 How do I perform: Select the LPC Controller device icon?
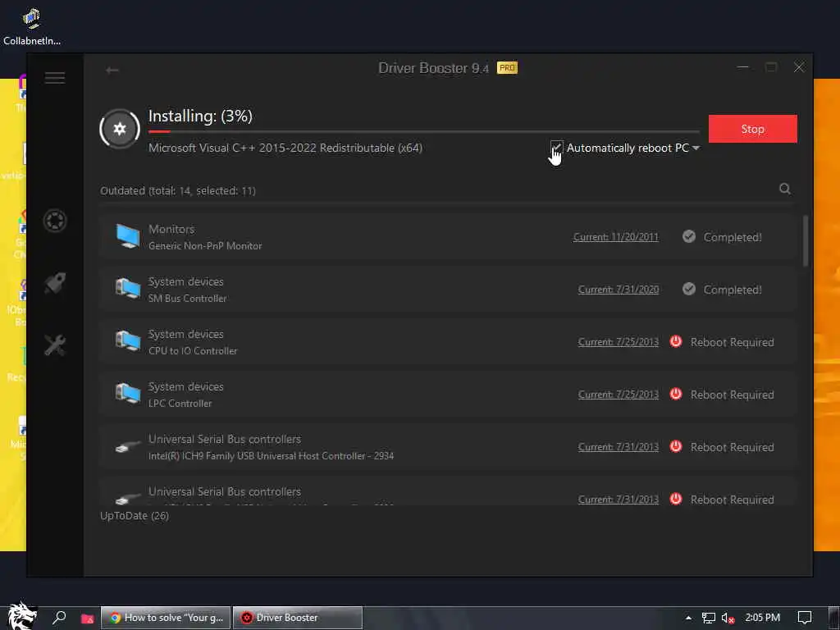point(128,393)
